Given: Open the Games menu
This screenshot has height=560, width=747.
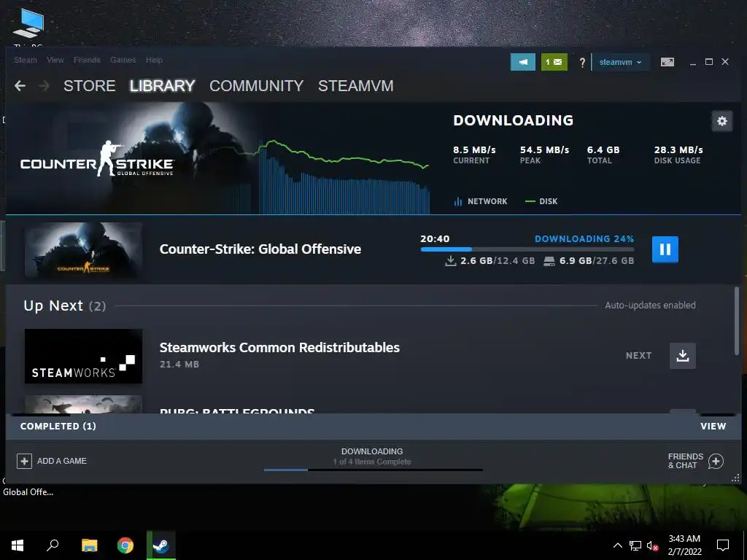Looking at the screenshot, I should [x=123, y=60].
